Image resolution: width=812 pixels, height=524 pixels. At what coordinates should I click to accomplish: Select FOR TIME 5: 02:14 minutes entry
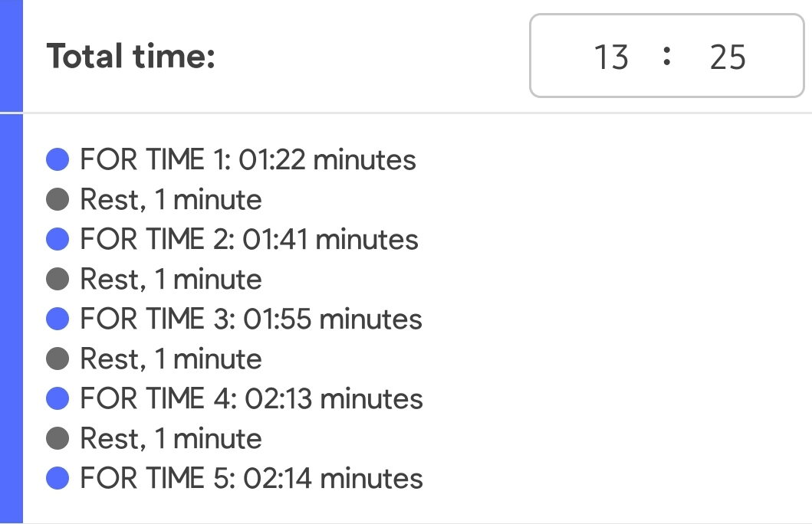251,478
